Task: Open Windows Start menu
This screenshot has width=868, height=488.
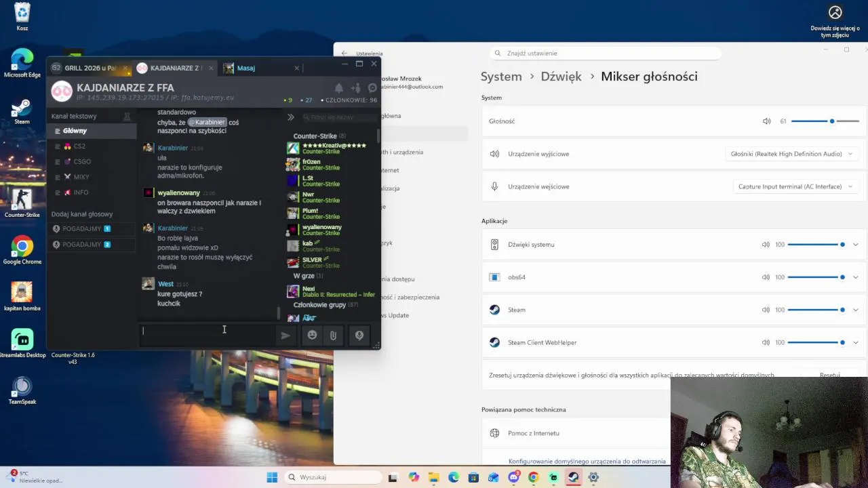Action: (272, 477)
